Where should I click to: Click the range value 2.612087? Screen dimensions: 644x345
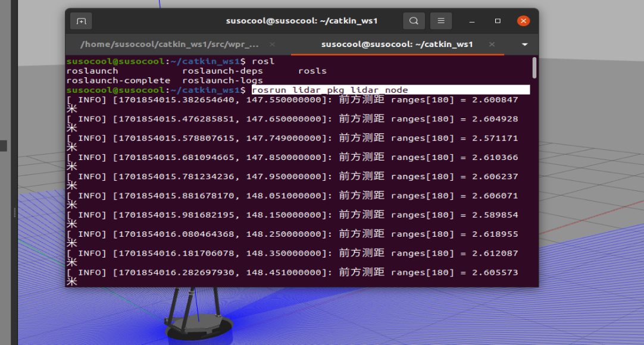(x=495, y=253)
